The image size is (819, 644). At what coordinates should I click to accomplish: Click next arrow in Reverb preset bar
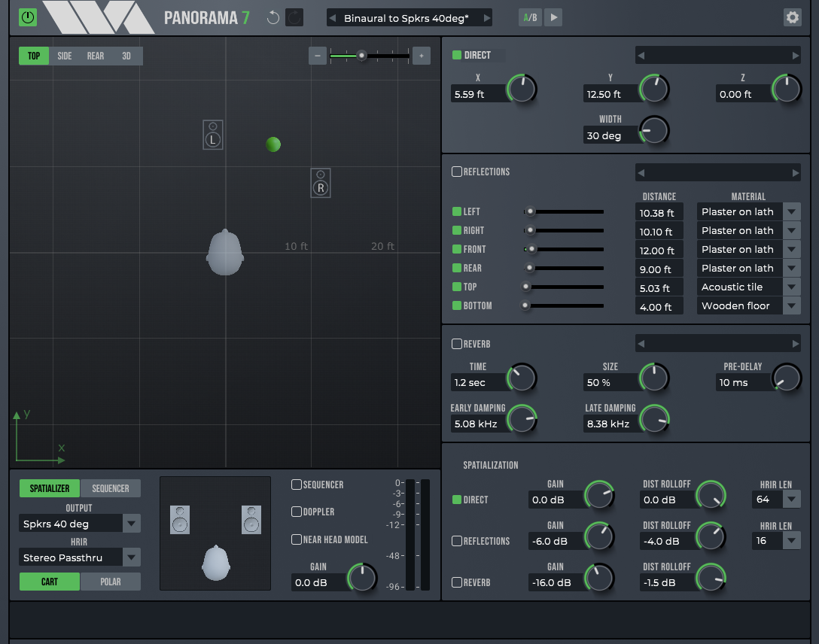(x=796, y=343)
